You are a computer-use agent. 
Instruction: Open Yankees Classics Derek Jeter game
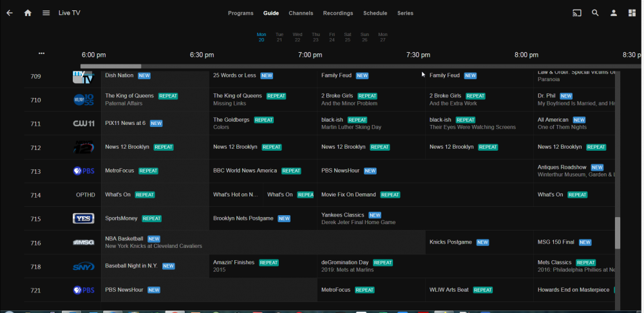click(466, 218)
